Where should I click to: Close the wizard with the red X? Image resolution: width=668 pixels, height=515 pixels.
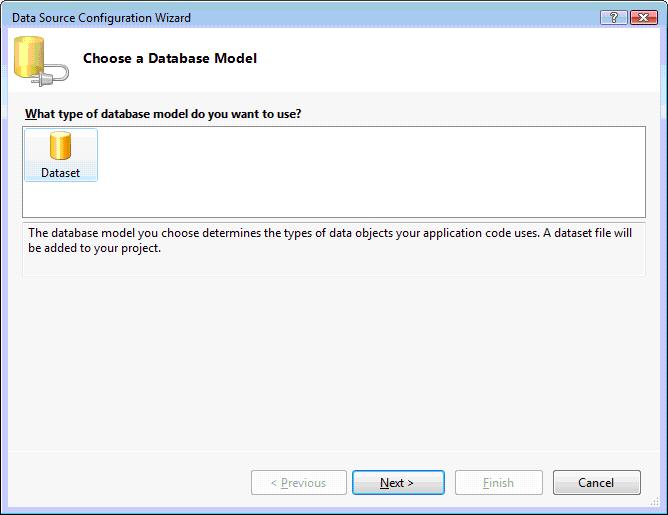point(641,18)
